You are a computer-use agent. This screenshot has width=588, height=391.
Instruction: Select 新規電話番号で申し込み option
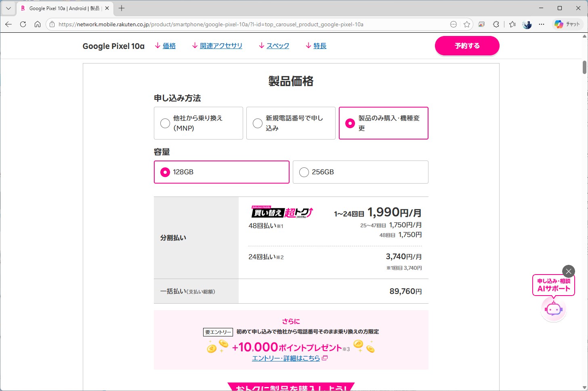click(291, 123)
